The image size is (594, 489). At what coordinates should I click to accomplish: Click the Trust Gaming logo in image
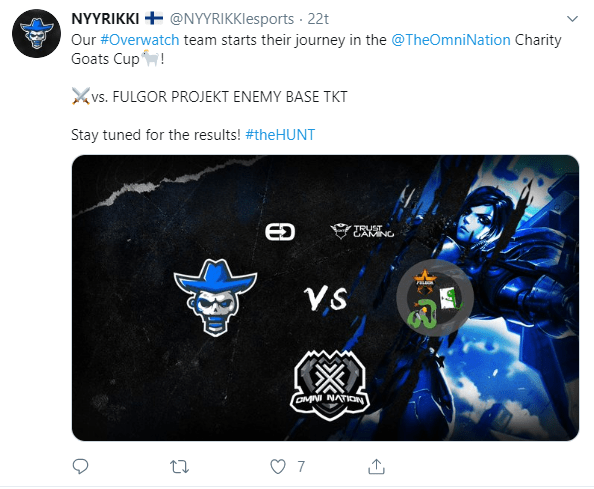pyautogui.click(x=362, y=231)
